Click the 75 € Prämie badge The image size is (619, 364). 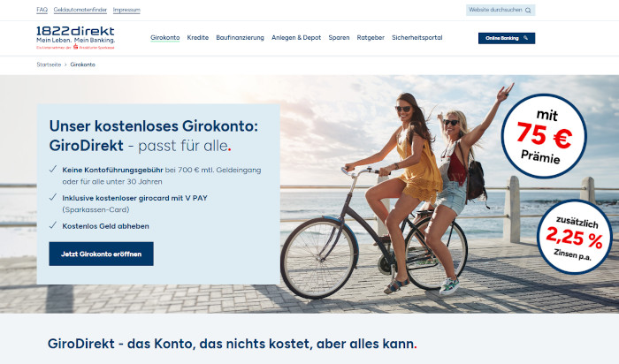point(544,136)
